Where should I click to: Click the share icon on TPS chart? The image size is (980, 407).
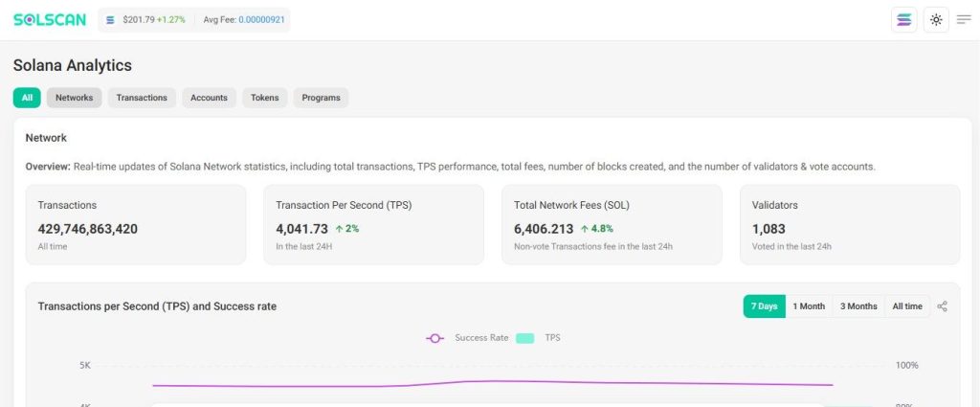pos(943,306)
